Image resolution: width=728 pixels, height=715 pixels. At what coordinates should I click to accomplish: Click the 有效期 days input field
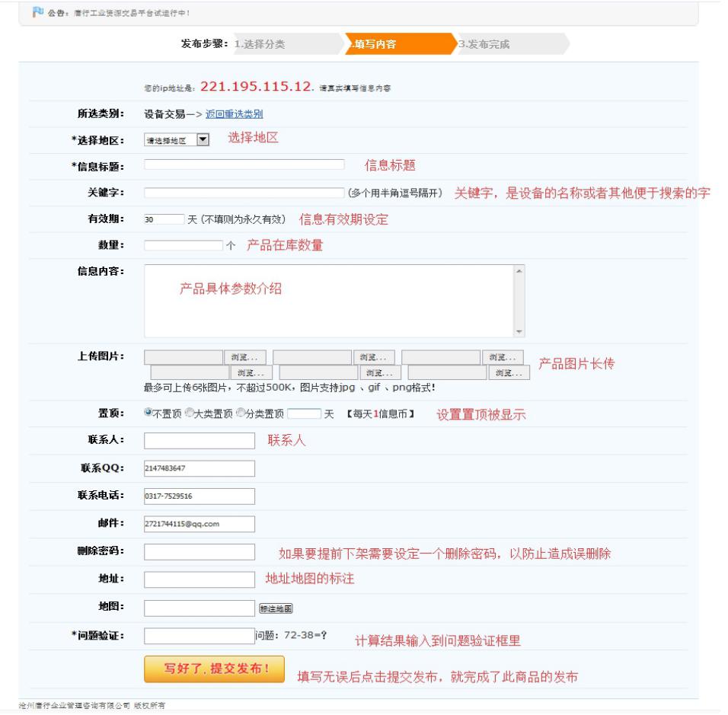pyautogui.click(x=164, y=219)
